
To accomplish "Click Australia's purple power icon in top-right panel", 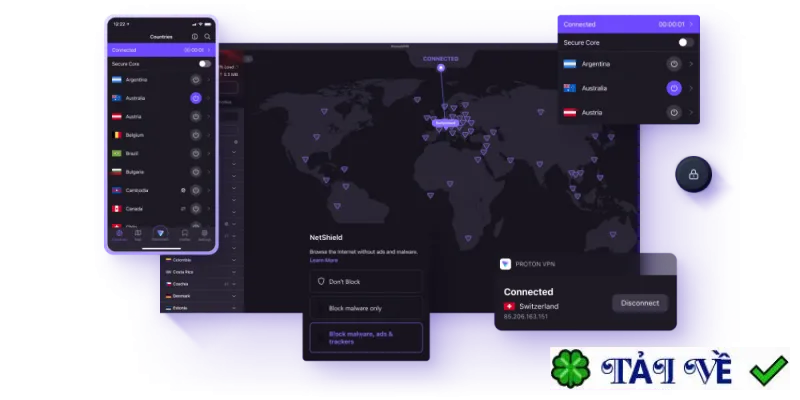I will click(674, 88).
